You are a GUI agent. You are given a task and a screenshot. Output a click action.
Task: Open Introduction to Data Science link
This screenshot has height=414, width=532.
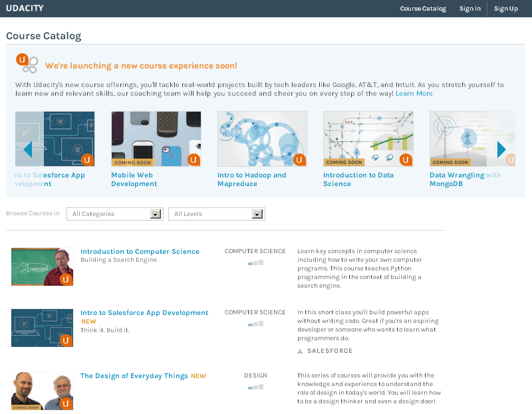pyautogui.click(x=358, y=179)
